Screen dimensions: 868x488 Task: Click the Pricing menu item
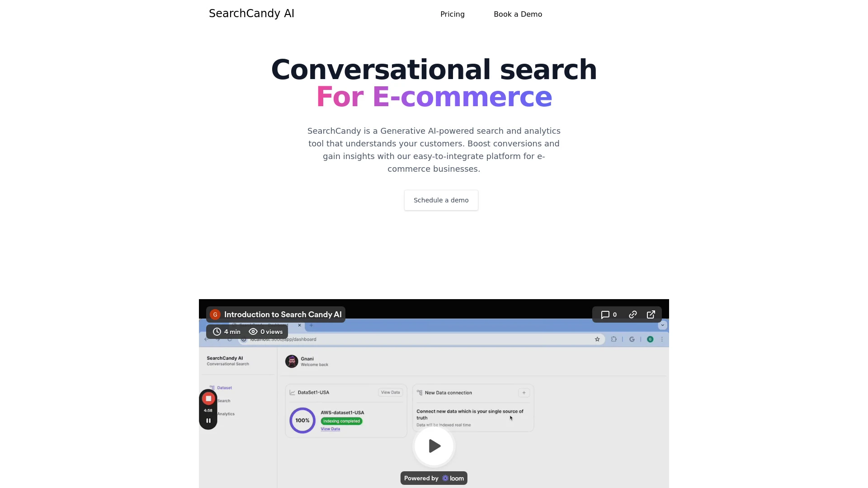[x=453, y=14]
